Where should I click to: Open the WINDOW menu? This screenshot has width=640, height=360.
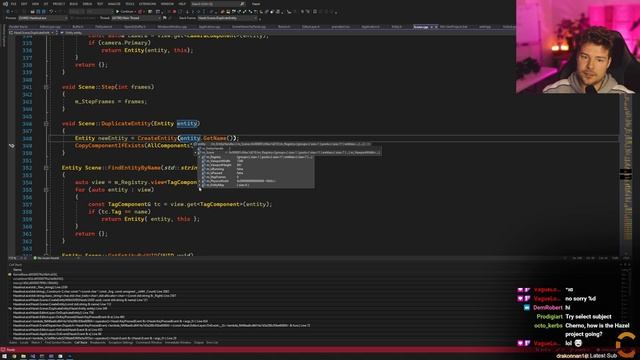167,4
